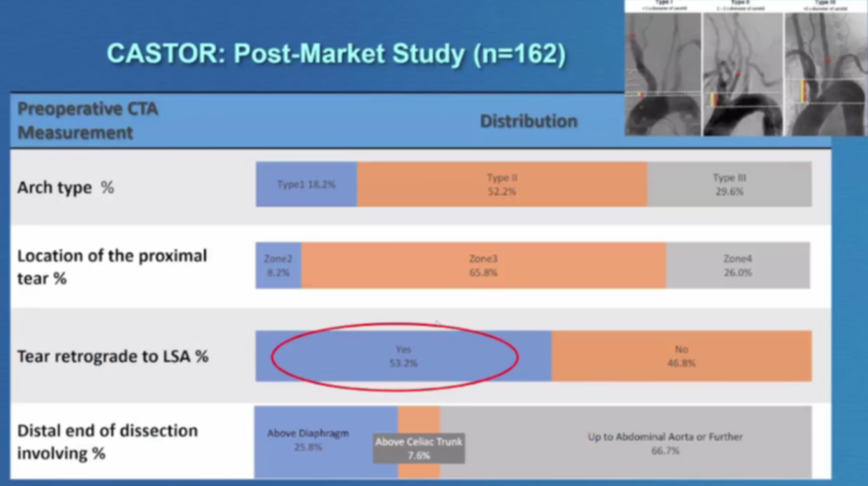
Task: Select the Type III 29.6% bar segment
Action: point(729,184)
